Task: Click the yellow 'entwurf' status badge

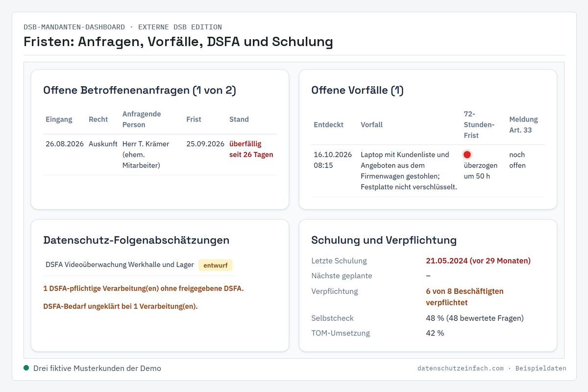Action: click(216, 265)
